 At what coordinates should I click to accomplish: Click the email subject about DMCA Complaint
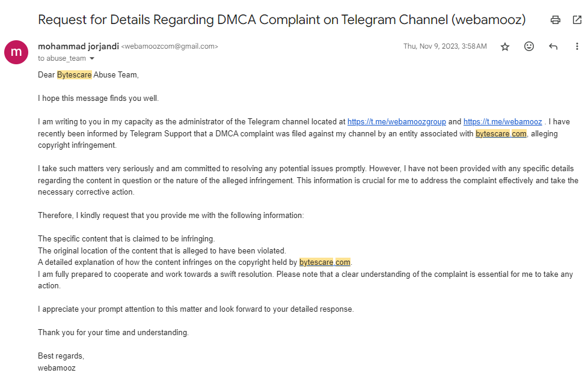click(x=281, y=20)
